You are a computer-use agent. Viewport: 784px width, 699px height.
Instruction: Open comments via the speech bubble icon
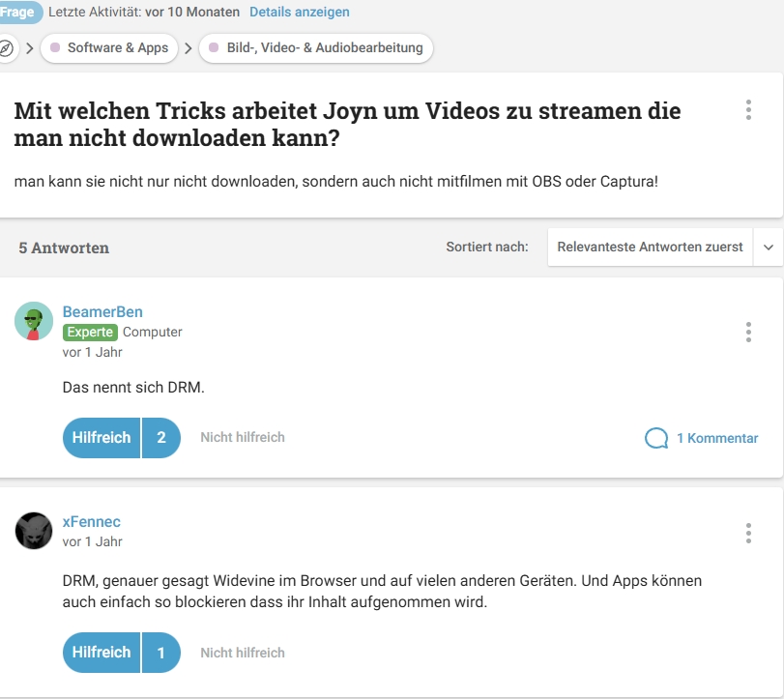click(656, 437)
